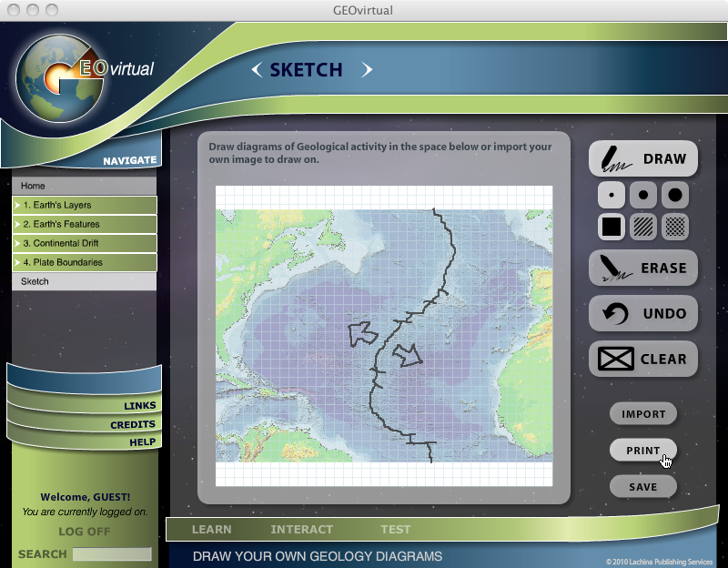Open the HELP panel

[x=143, y=442]
